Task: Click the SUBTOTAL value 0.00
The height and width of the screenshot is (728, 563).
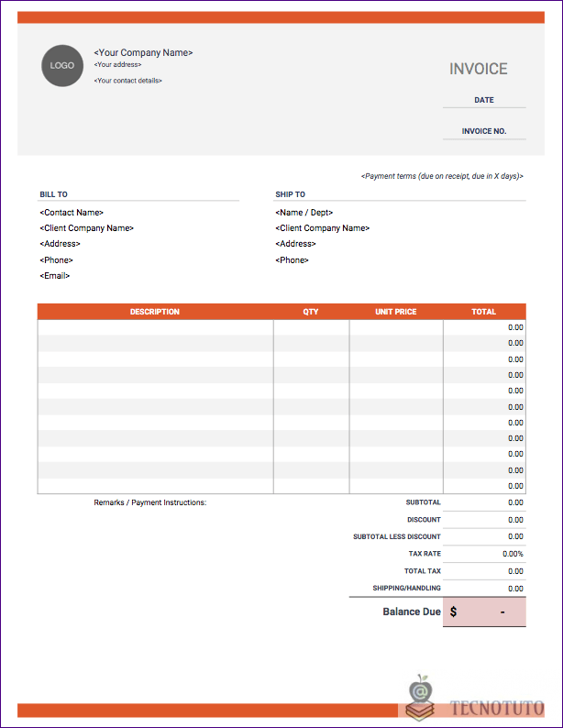Action: (515, 502)
